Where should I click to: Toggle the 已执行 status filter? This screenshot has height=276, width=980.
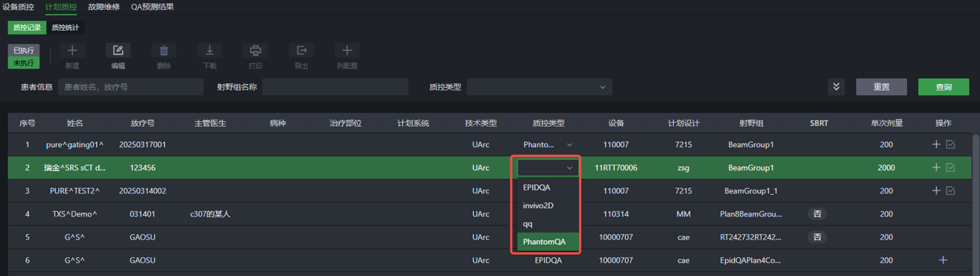(24, 51)
